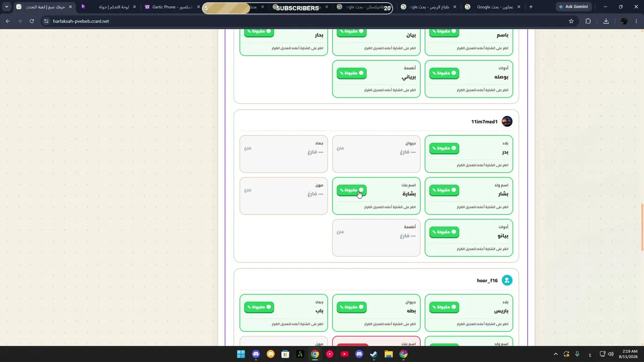644x362 pixels.
Task: Bookmark this page with the star
Action: 571,21
